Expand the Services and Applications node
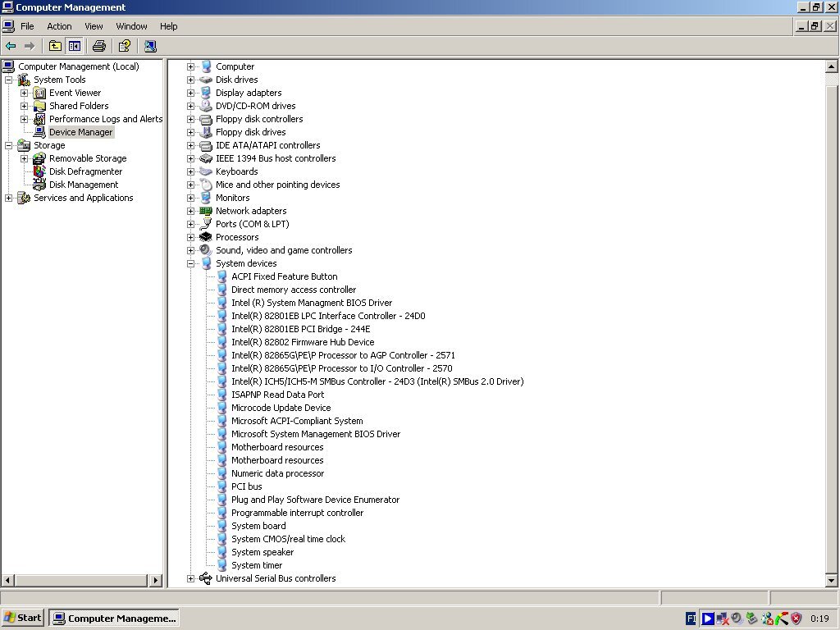This screenshot has width=840, height=630. 8,199
